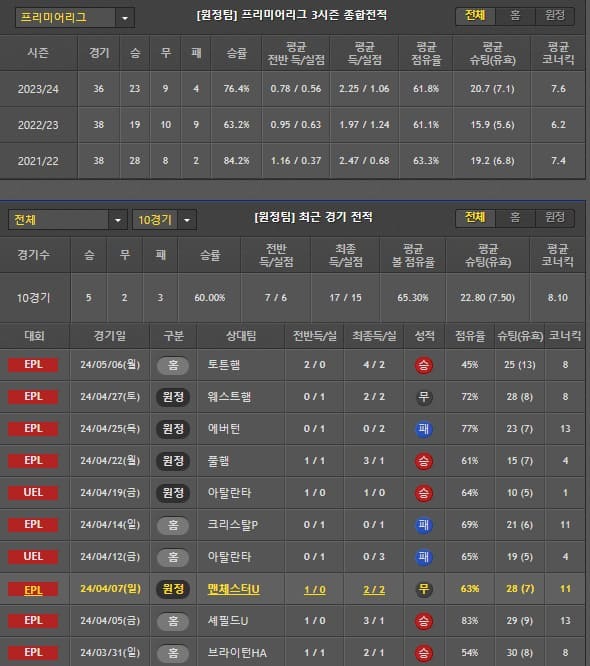Viewport: 590px width, 666px height.
Task: Click the 프리미어리그 dropdown arrow
Action: (125, 18)
